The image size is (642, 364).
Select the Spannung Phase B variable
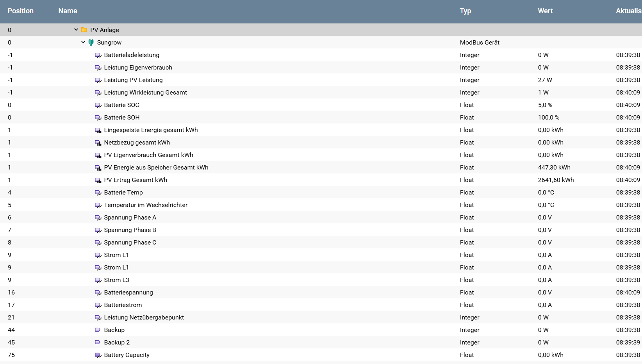(130, 230)
